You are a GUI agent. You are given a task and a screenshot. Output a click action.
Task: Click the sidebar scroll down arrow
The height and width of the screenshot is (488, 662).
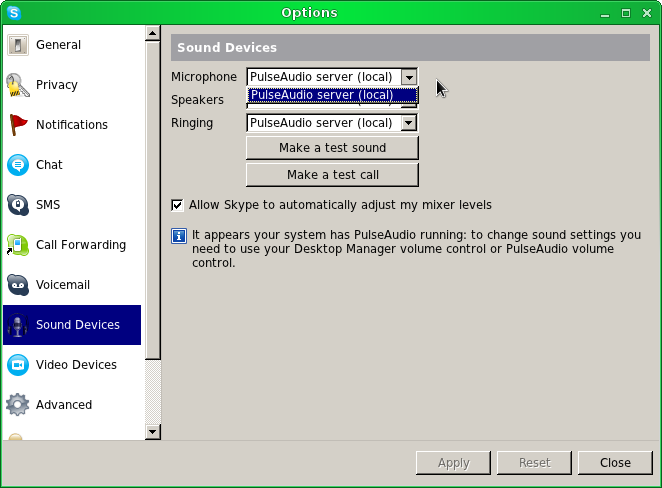click(x=152, y=432)
